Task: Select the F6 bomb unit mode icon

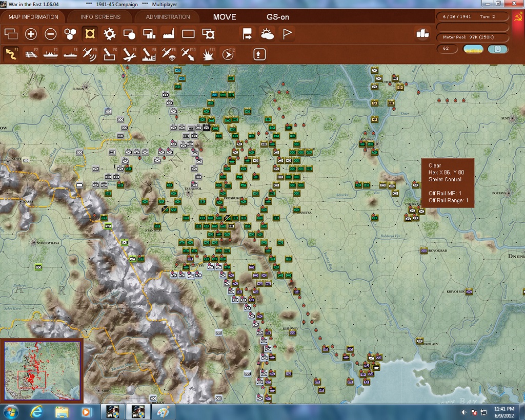Action: tap(110, 54)
